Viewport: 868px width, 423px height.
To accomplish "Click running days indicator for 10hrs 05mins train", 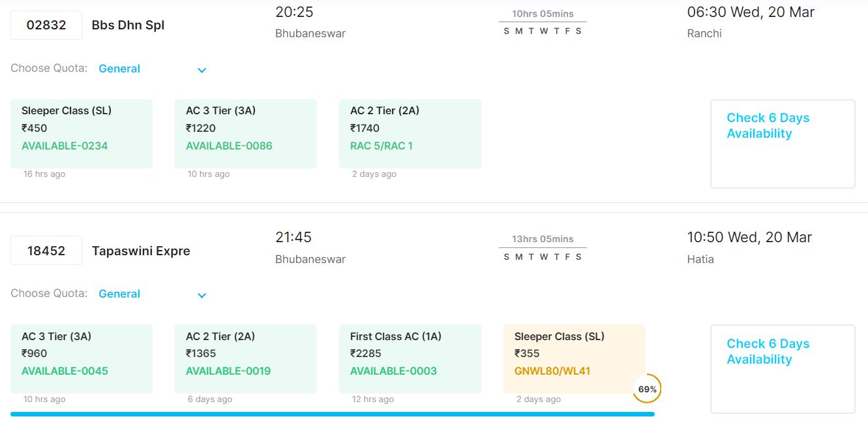I will [543, 31].
